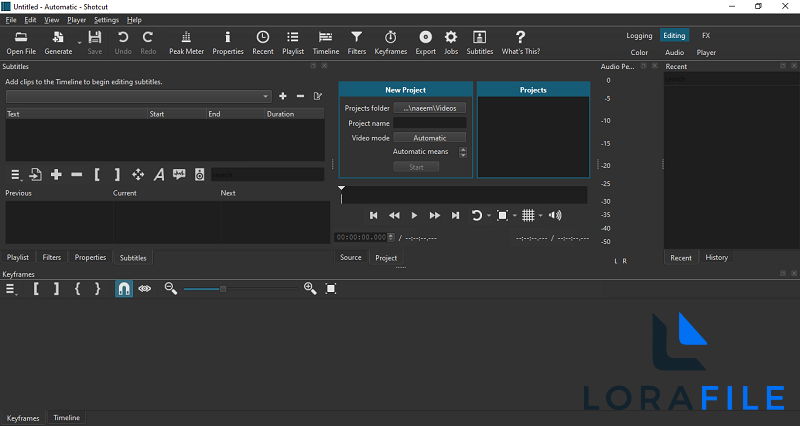Screen dimensions: 800x426
Task: Click the Redo icon
Action: (148, 43)
